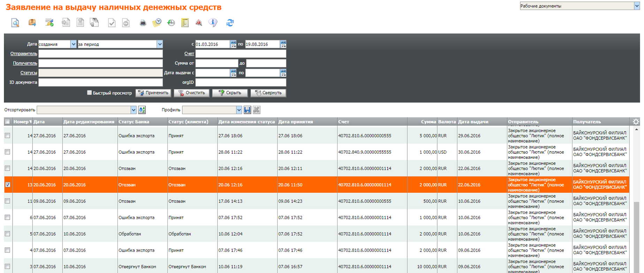Click the notes with clock icon
644x273 pixels.
157,23
